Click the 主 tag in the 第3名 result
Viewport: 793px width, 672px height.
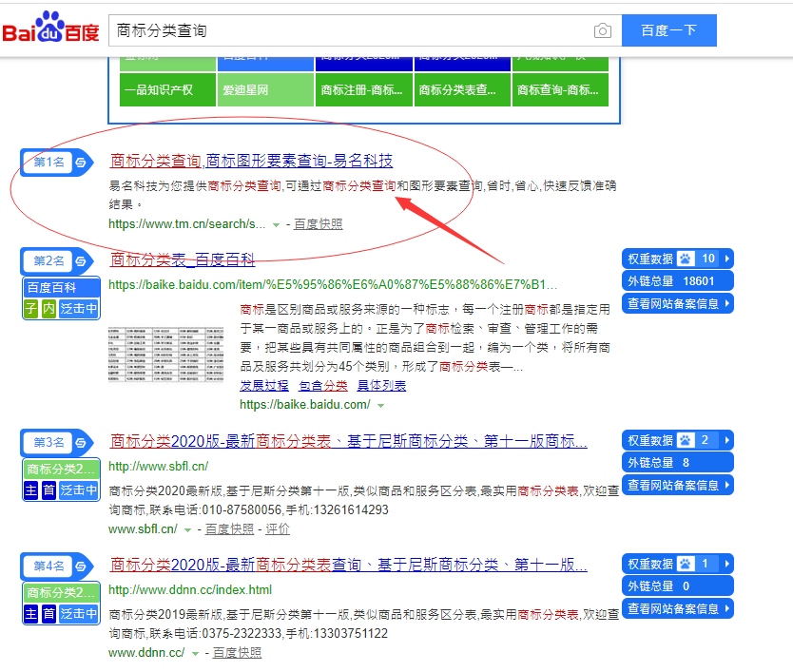pyautogui.click(x=30, y=490)
